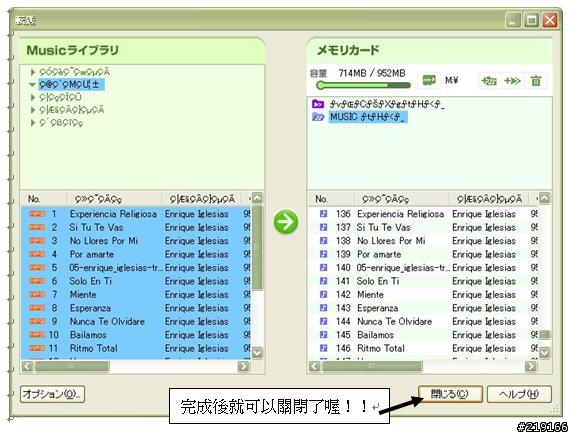Image resolution: width=573 pixels, height=435 pixels.
Task: Click the MP3 icon for Si Tu Te Vas in library
Action: click(37, 227)
